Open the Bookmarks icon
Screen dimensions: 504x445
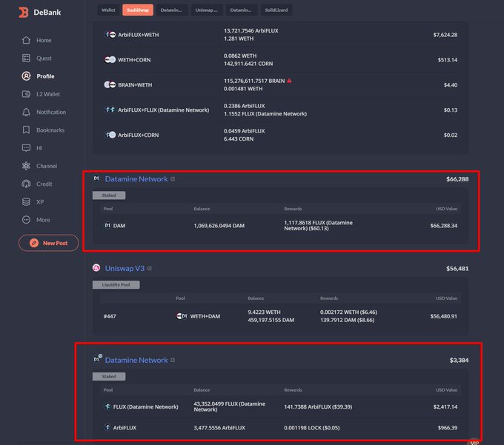pos(26,130)
